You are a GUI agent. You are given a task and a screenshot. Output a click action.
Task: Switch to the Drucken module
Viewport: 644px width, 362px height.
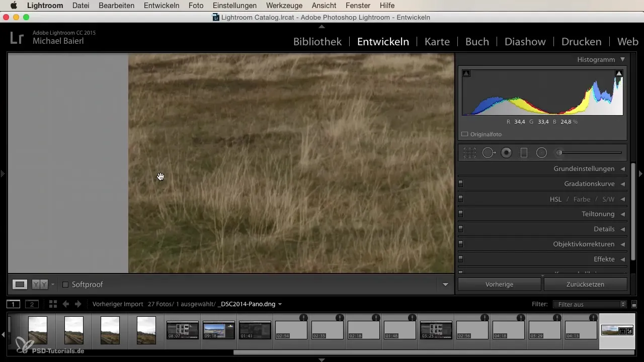tap(581, 42)
